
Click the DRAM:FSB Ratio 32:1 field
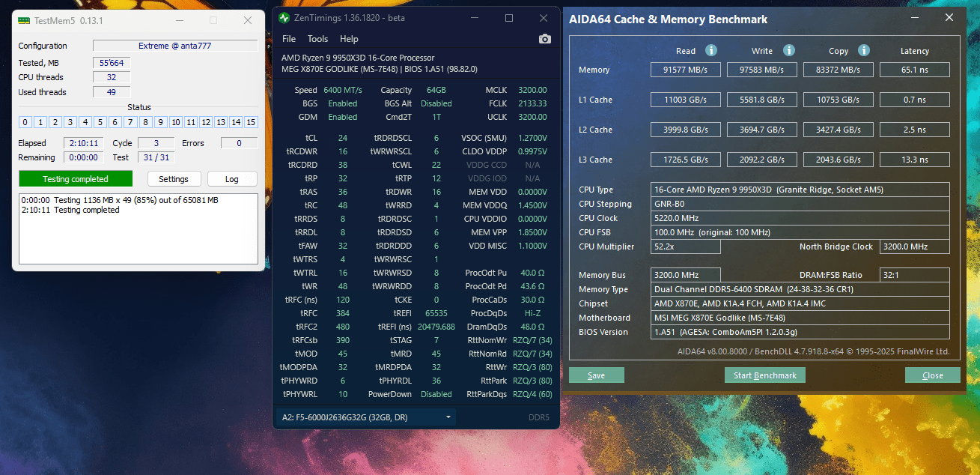[x=915, y=275]
